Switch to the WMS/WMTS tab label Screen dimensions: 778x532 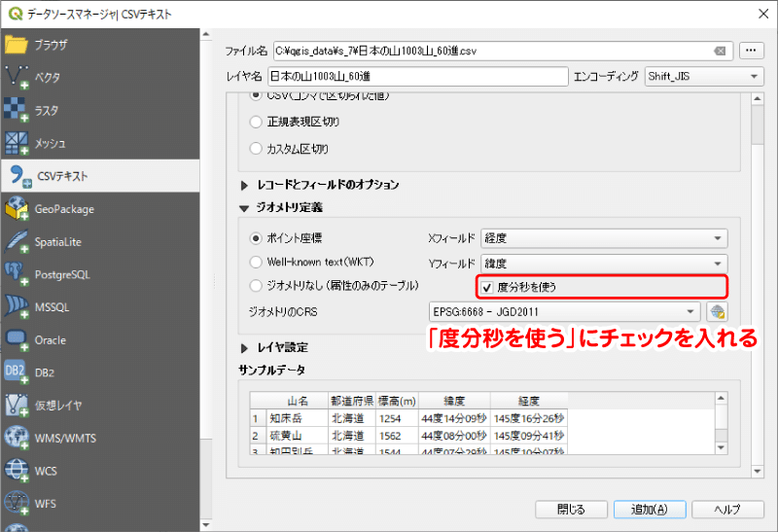65,439
